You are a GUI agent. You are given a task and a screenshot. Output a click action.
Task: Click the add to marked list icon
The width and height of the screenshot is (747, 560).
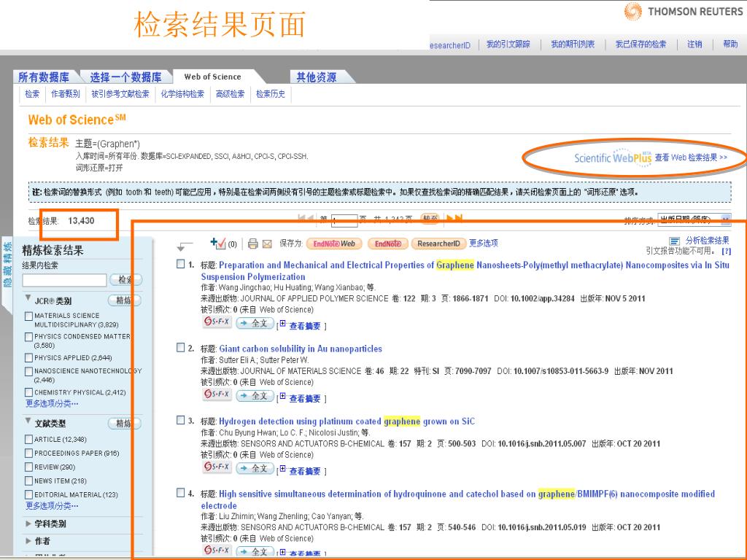217,244
